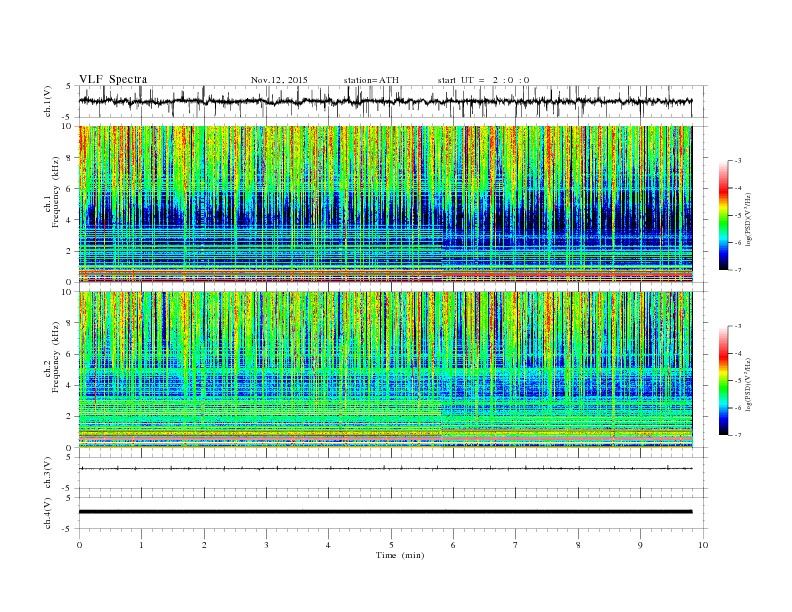Viewport: 792px width, 612px height.
Task: Click the ch.2 spectrogram colorbar
Action: [723, 381]
